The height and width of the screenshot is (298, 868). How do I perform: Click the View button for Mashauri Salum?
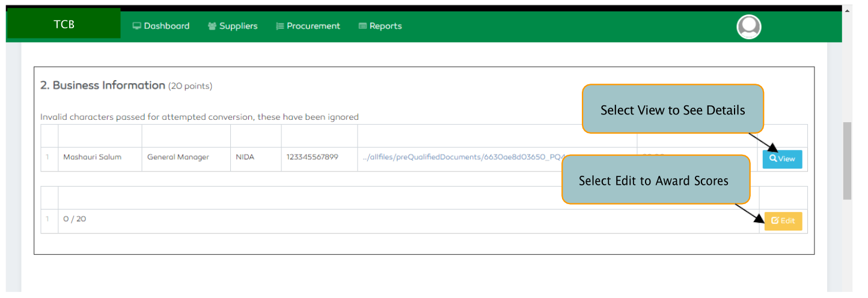[782, 159]
